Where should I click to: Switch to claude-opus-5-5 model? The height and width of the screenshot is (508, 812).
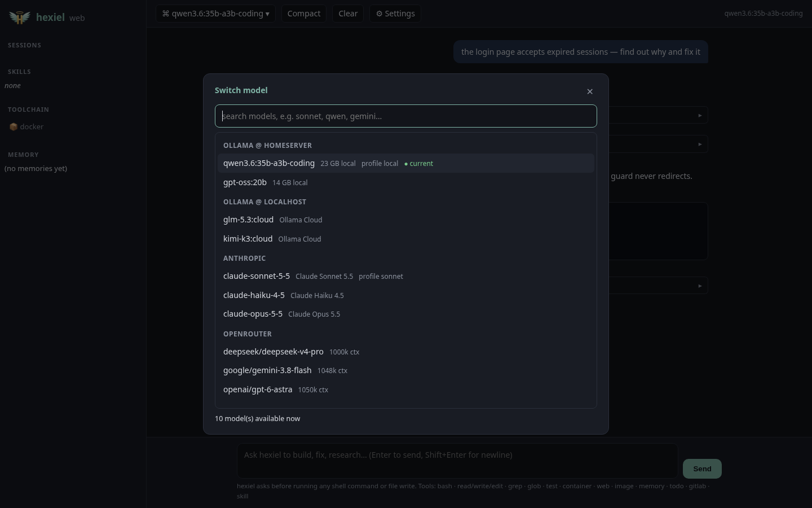[406, 314]
